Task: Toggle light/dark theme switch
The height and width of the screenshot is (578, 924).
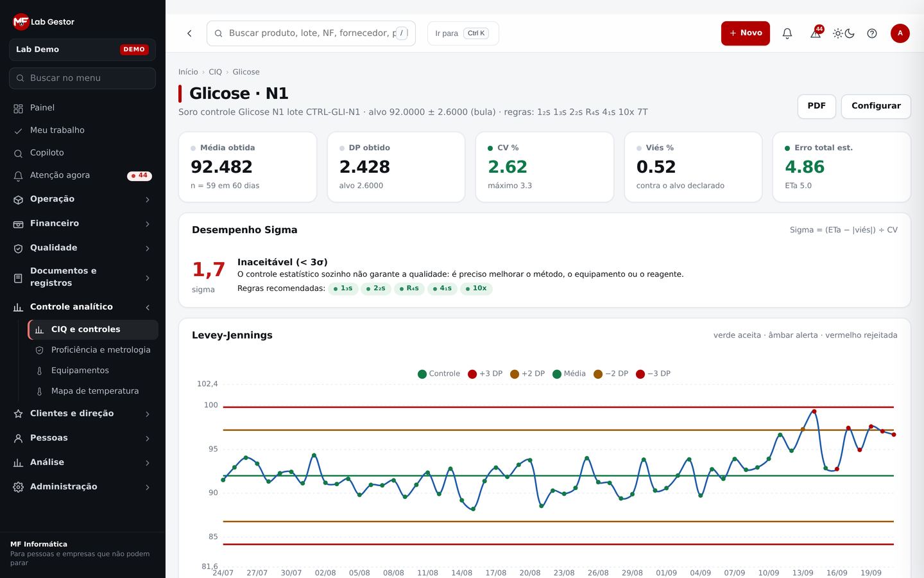Action: coord(844,33)
